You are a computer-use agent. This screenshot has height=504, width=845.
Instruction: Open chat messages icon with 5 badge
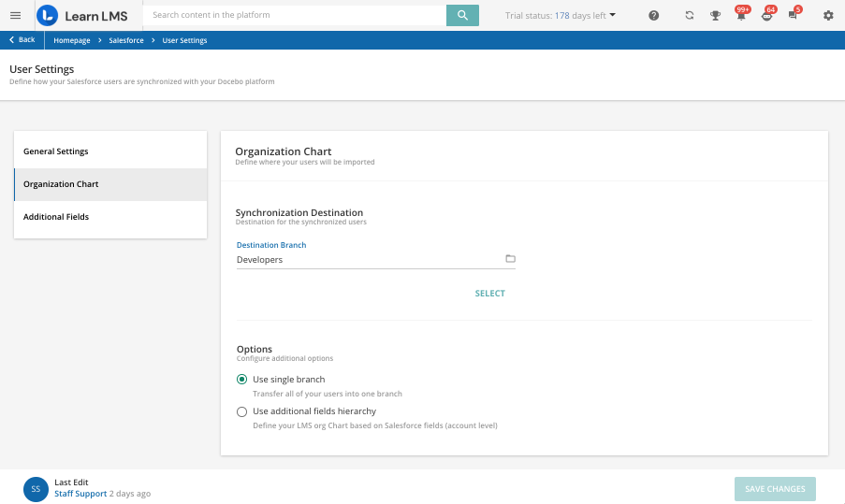coord(794,14)
